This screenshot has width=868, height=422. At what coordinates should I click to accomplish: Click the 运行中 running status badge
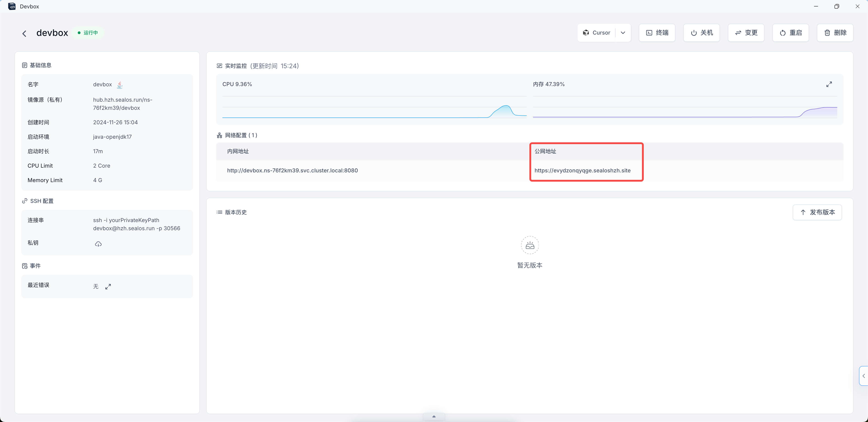pyautogui.click(x=88, y=33)
